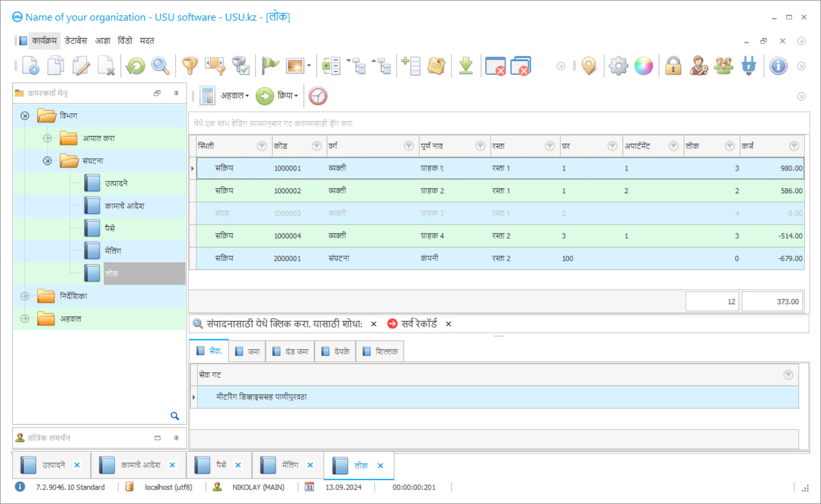Toggle filter on the कर्ज column header
Viewport: 821px width, 504px height.
pyautogui.click(x=794, y=146)
